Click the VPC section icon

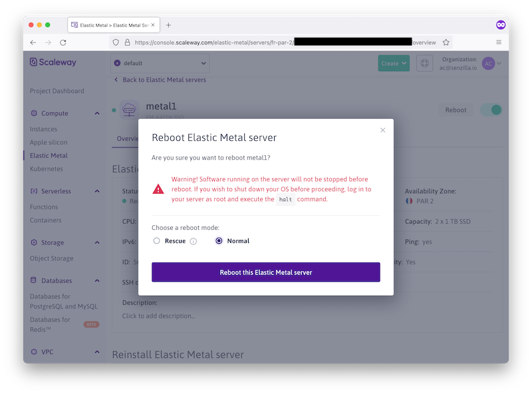click(x=34, y=351)
